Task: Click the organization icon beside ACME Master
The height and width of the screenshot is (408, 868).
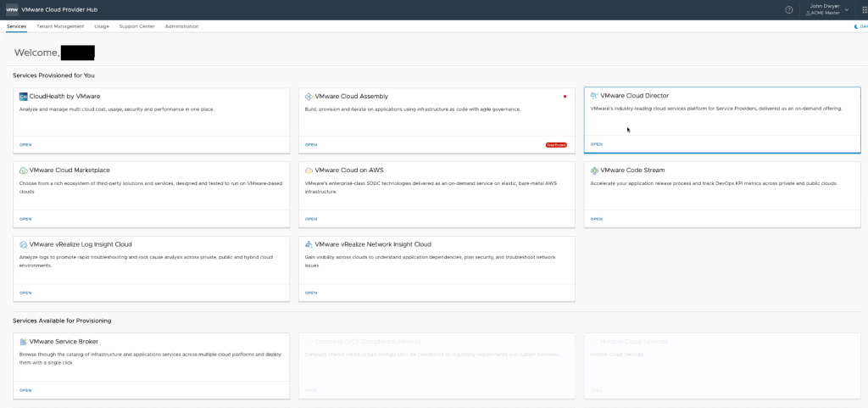Action: point(808,13)
